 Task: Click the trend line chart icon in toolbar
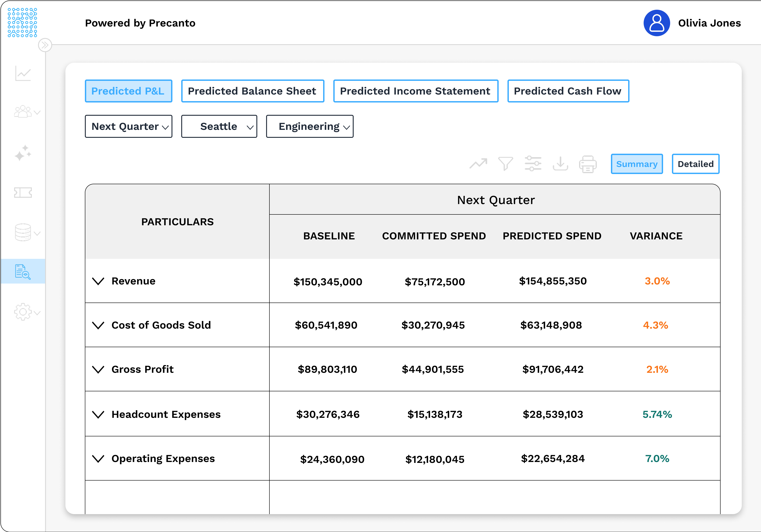tap(478, 164)
